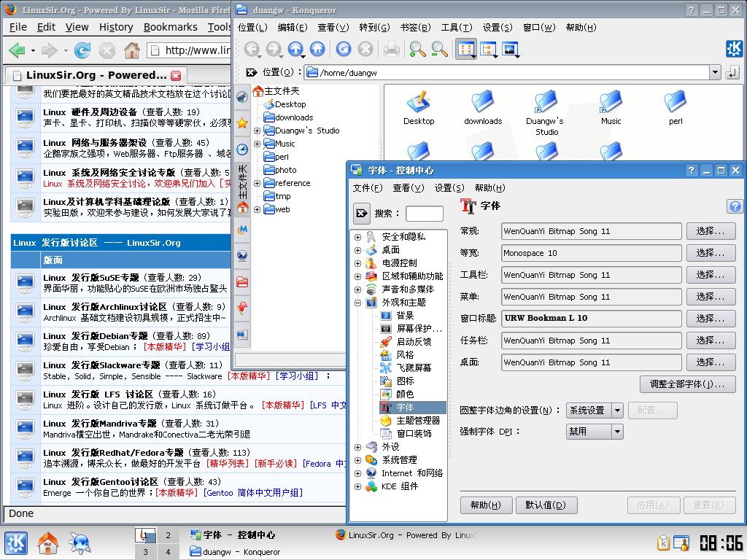This screenshot has width=747, height=560.
Task: Expand the Music folder in sidebar tree
Action: coord(258,144)
